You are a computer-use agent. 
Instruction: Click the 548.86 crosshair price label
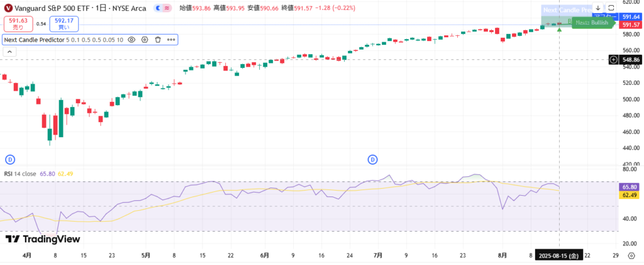click(630, 60)
